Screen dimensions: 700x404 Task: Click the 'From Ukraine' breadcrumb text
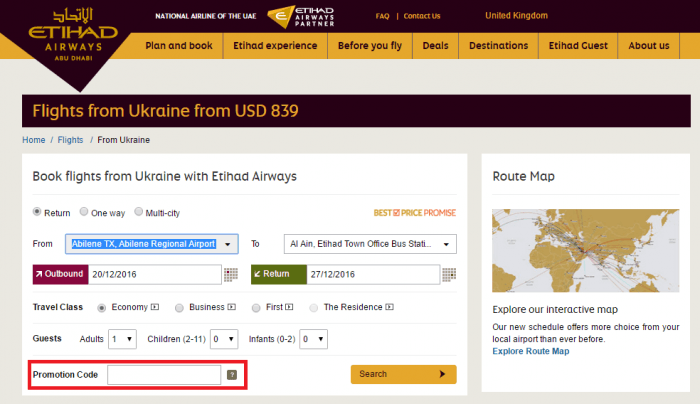point(124,140)
